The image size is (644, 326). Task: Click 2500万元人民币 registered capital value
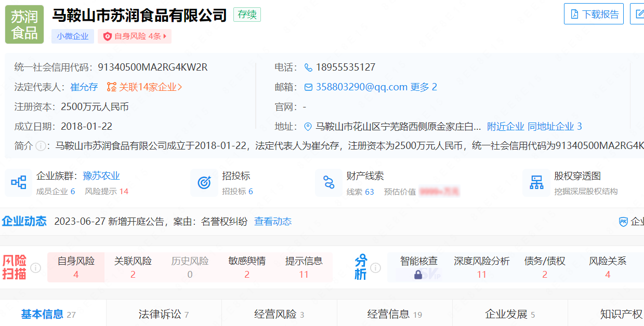tap(95, 107)
